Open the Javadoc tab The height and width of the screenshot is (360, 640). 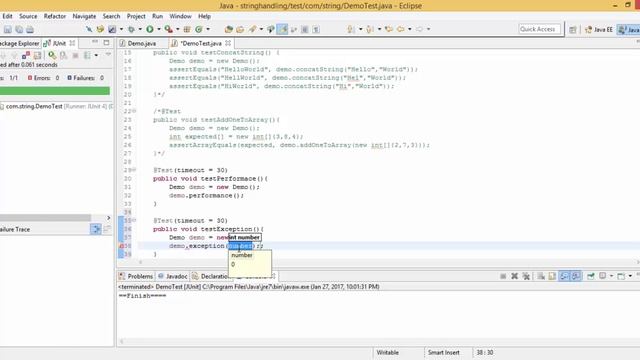pyautogui.click(x=173, y=276)
